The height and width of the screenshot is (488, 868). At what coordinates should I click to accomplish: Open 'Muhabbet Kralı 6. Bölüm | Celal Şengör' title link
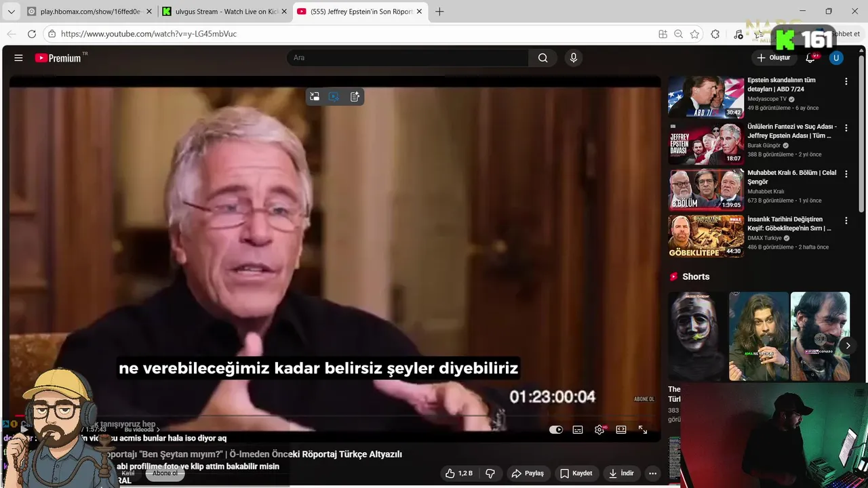tap(791, 178)
